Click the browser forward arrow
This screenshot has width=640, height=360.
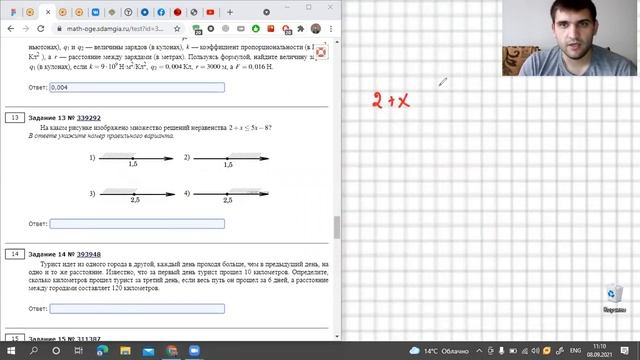click(x=25, y=29)
